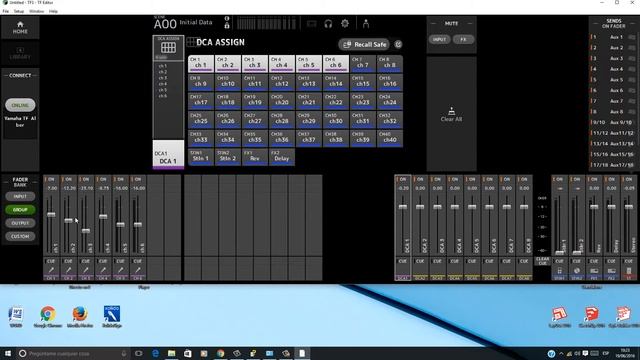This screenshot has width=640, height=360.
Task: Open the LIBRARY panel
Action: [x=20, y=53]
